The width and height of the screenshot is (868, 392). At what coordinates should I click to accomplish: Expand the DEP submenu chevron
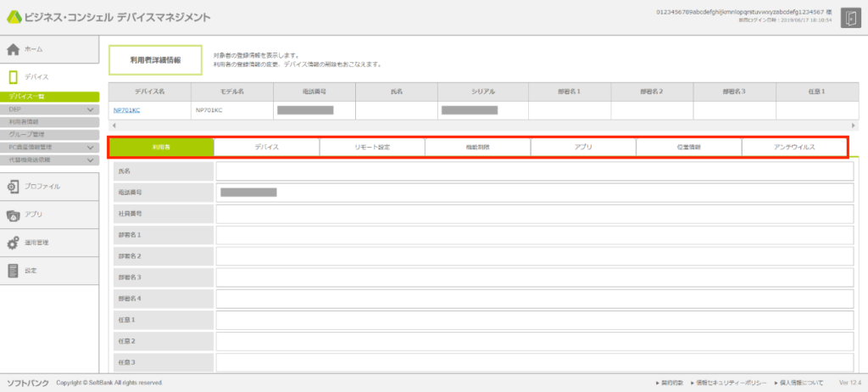91,109
